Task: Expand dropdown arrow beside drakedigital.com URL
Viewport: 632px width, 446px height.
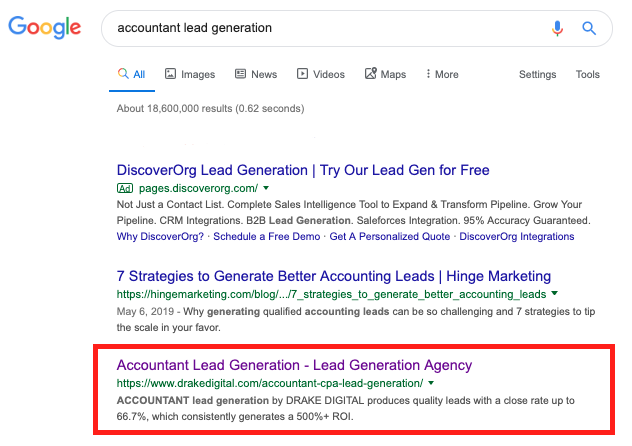Action: click(x=431, y=383)
